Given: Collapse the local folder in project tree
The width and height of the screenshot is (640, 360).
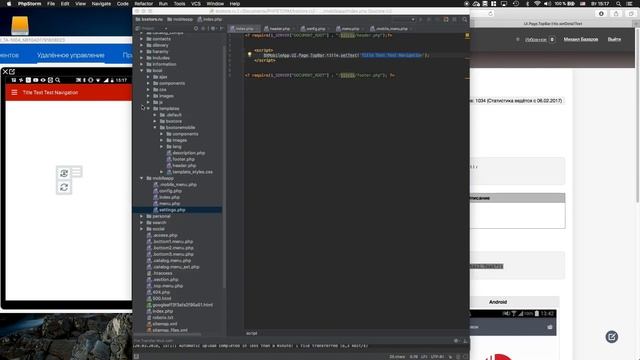Looking at the screenshot, I should (142, 71).
